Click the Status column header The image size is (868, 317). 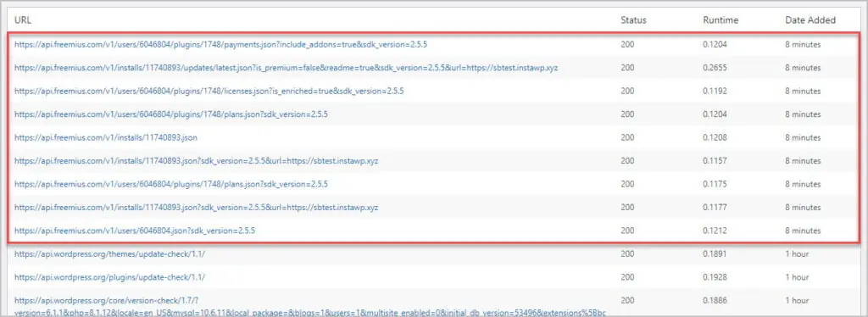tap(633, 19)
